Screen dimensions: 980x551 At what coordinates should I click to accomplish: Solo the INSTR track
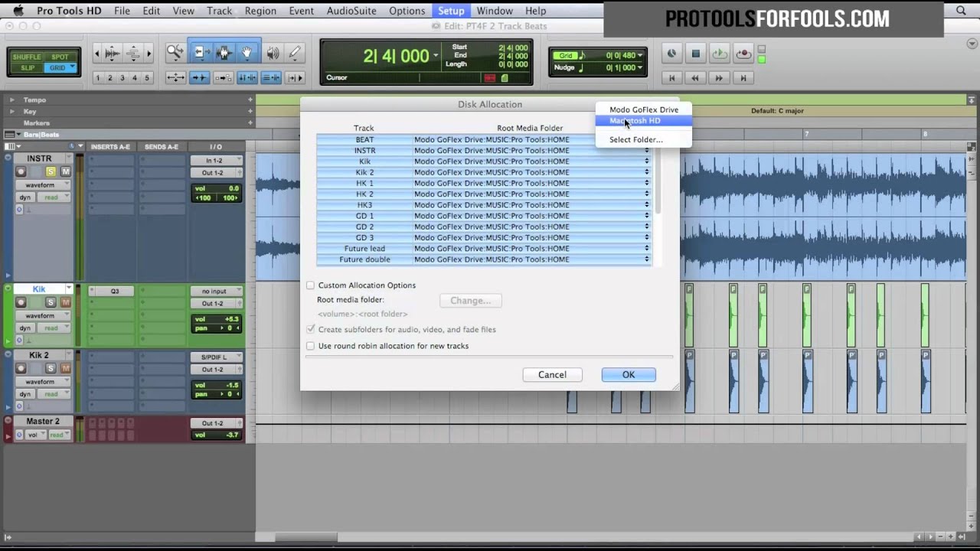(51, 172)
